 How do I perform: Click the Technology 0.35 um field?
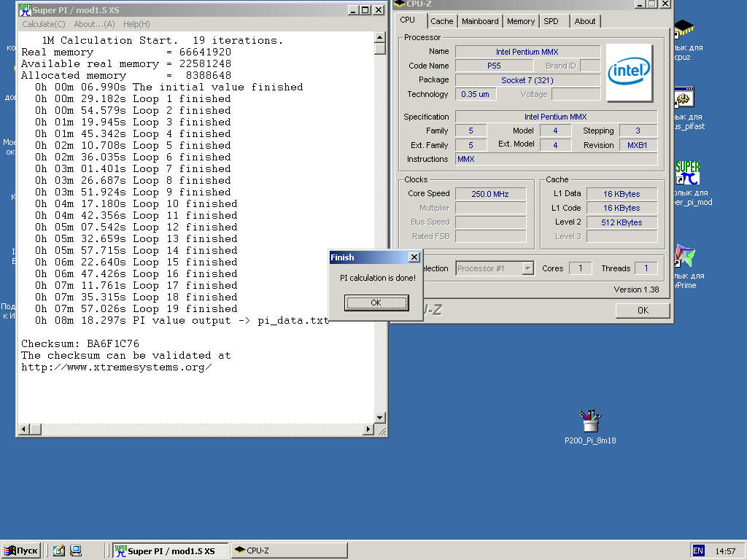tap(476, 94)
